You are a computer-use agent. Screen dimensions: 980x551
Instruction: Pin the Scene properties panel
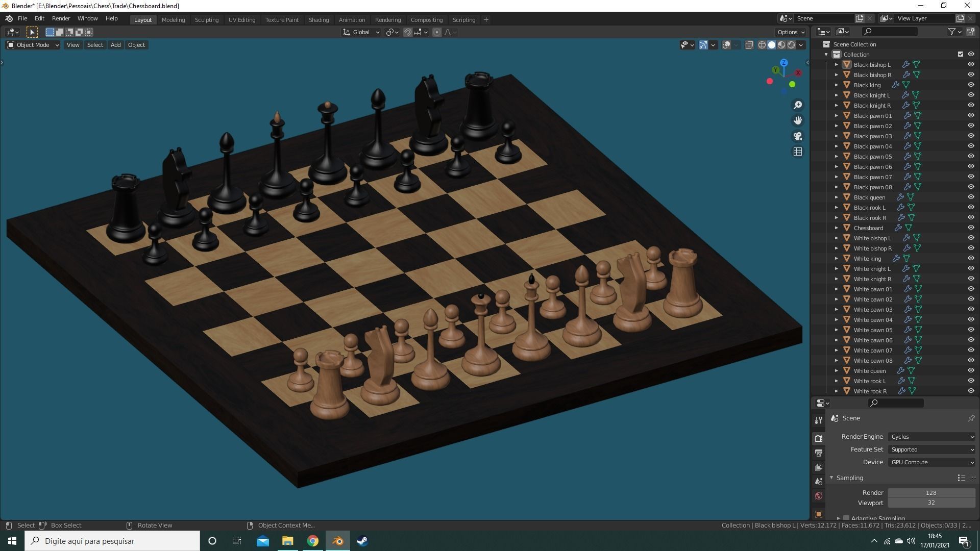(971, 418)
